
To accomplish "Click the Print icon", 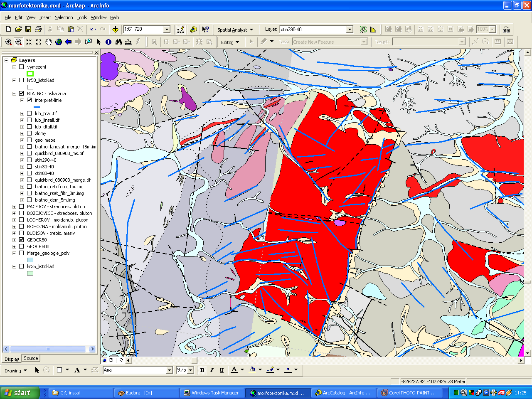I will [x=38, y=29].
